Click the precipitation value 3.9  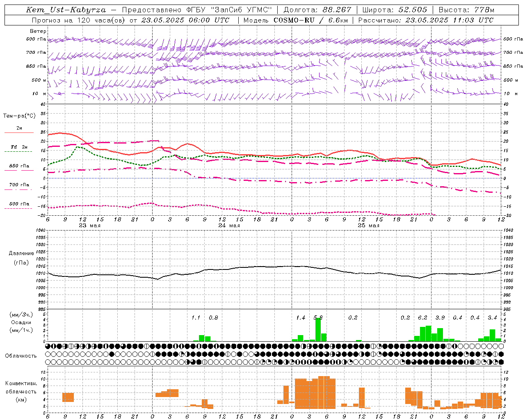(440, 317)
